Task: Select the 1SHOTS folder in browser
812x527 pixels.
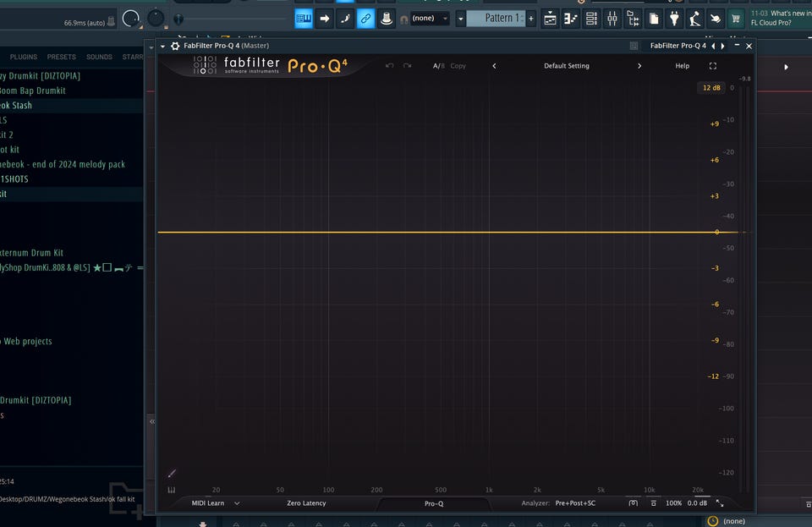Action: [71, 179]
